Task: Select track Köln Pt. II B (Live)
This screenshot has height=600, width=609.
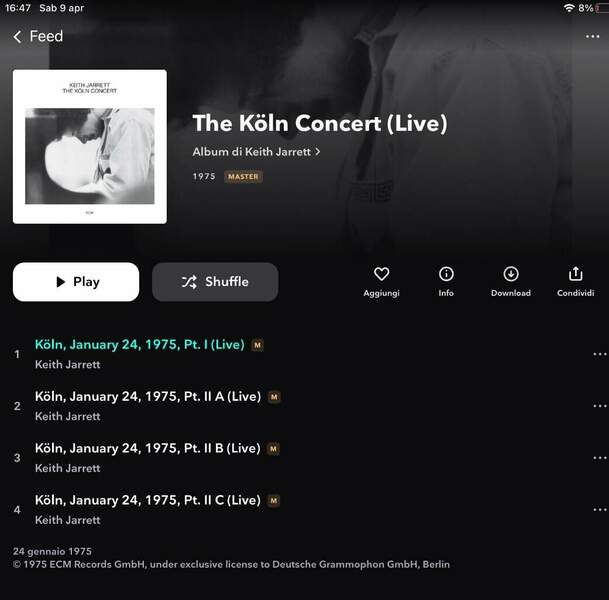Action: pos(148,448)
